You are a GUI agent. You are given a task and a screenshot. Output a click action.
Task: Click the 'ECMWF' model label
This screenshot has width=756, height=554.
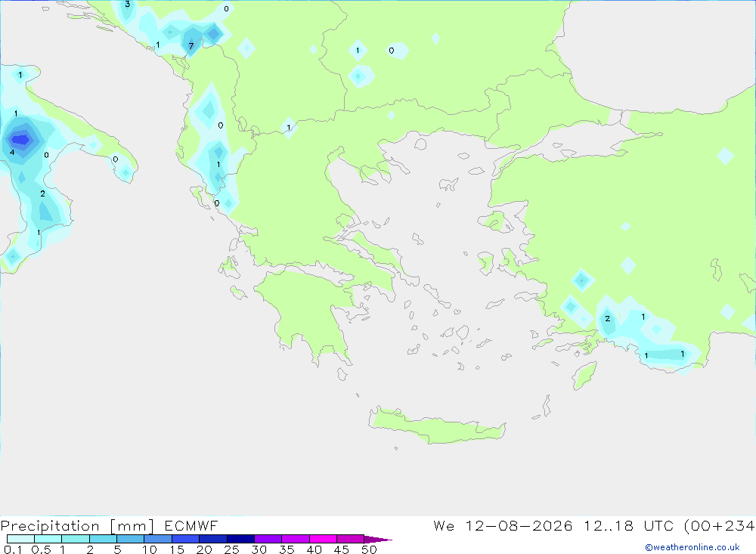click(191, 526)
